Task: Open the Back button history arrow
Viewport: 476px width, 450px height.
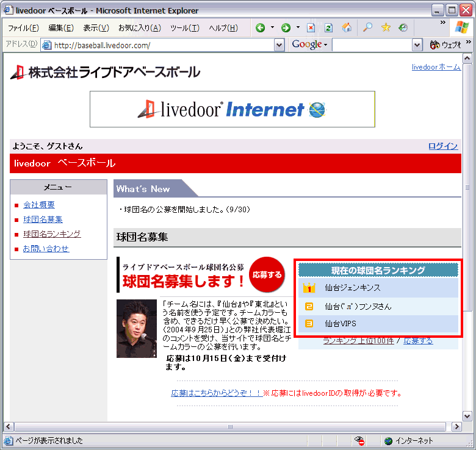Action: (272, 28)
